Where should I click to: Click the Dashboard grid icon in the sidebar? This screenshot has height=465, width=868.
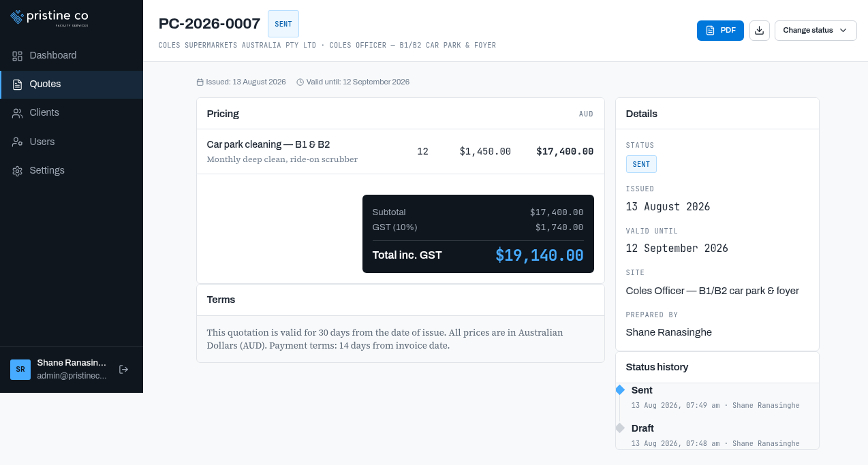pos(18,56)
